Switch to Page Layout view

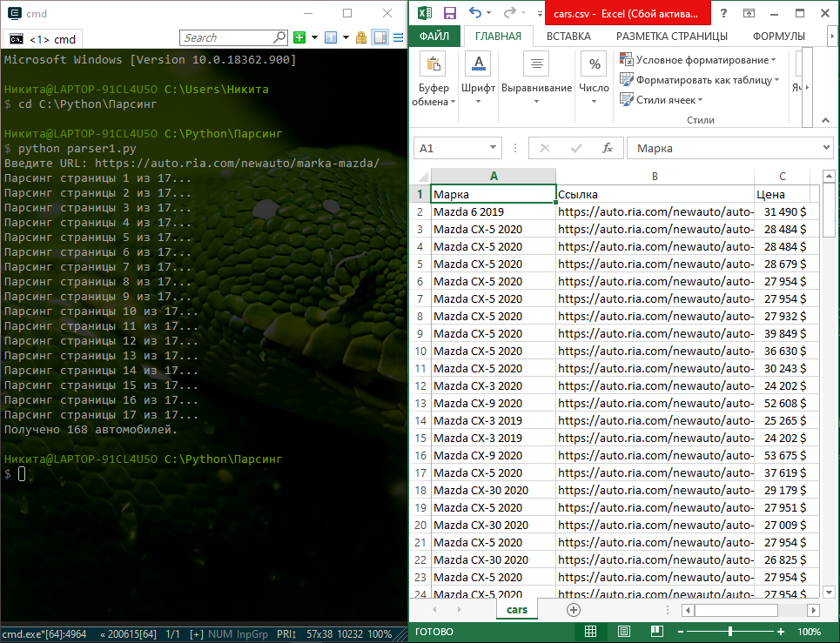[623, 631]
